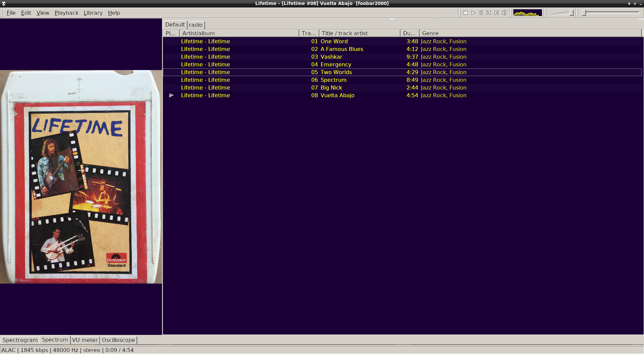This screenshot has height=354, width=644.
Task: Switch to the radio playlist tab
Action: tap(196, 25)
